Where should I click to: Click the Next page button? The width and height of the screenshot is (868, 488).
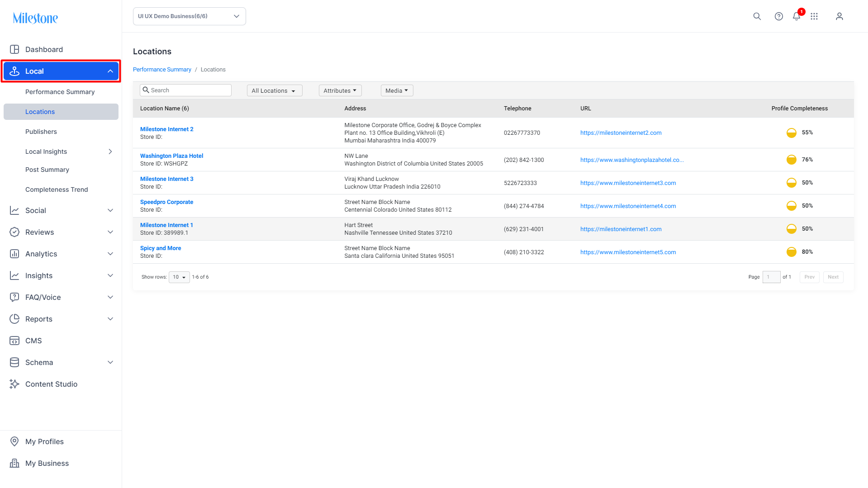[x=833, y=277]
